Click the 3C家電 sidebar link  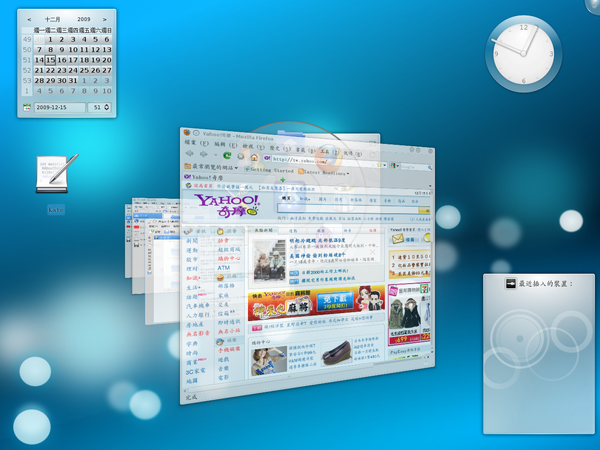[195, 371]
